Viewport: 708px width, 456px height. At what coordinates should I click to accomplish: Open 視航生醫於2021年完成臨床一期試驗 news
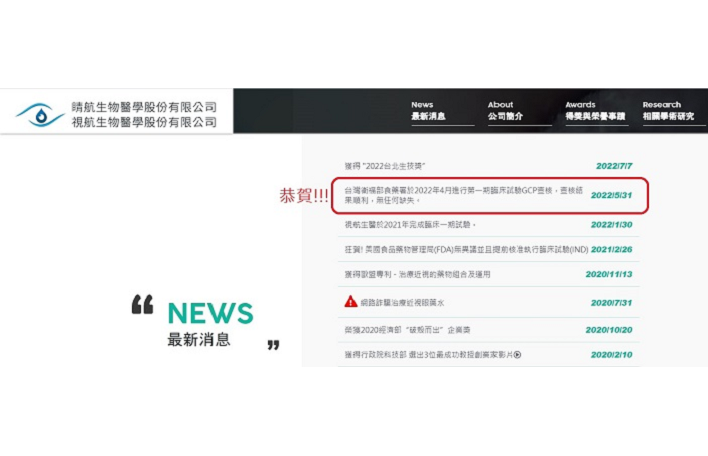click(x=410, y=224)
